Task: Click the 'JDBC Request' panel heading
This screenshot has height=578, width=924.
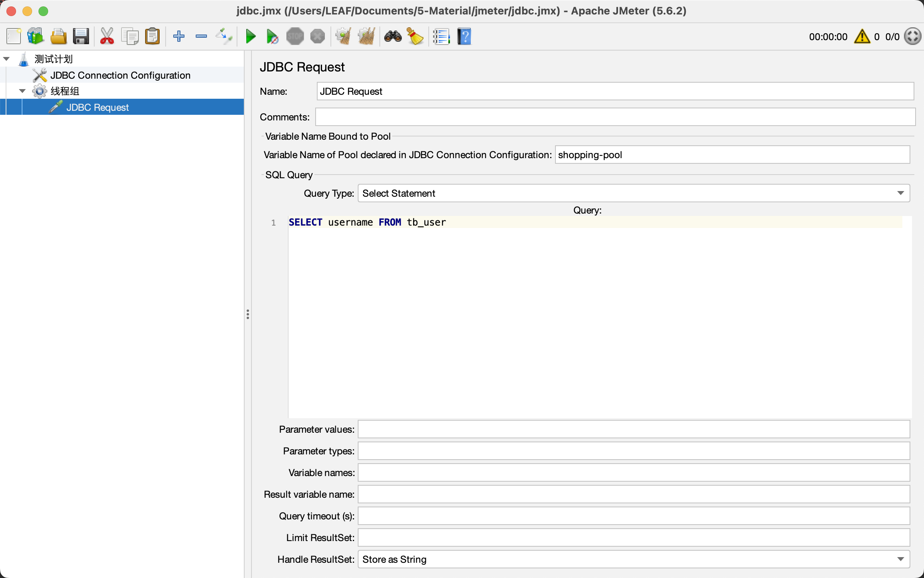Action: tap(302, 67)
